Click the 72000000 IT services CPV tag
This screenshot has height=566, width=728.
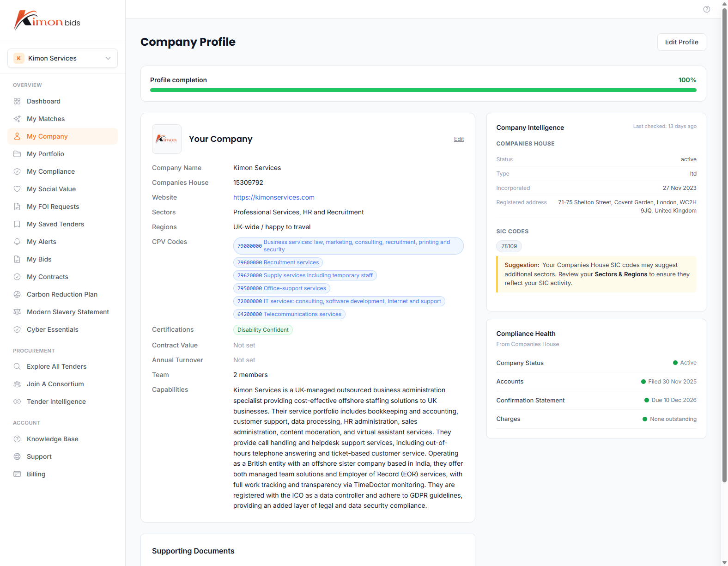point(339,301)
